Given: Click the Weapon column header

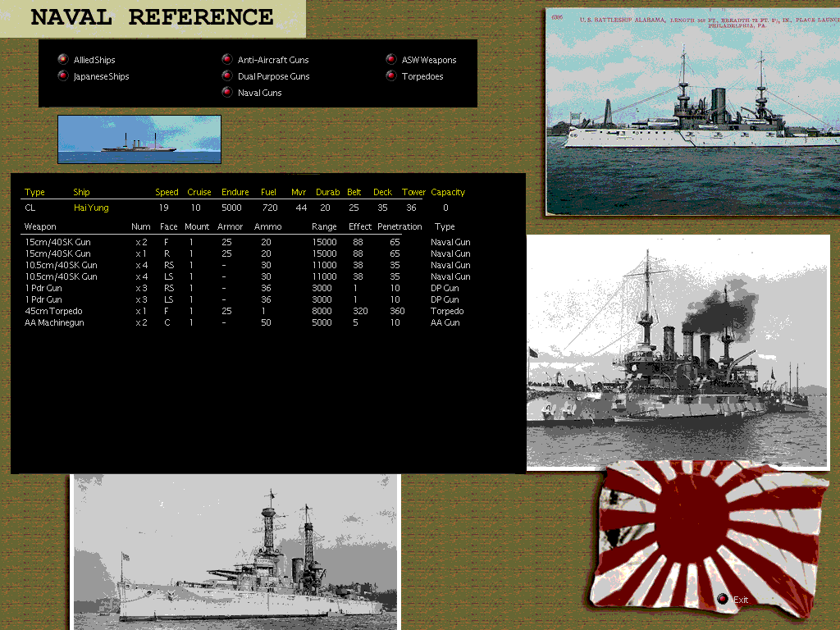Looking at the screenshot, I should pos(40,226).
